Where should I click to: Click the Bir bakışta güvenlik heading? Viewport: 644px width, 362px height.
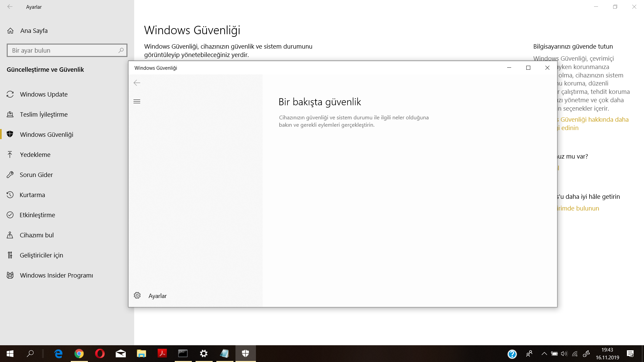click(x=320, y=102)
